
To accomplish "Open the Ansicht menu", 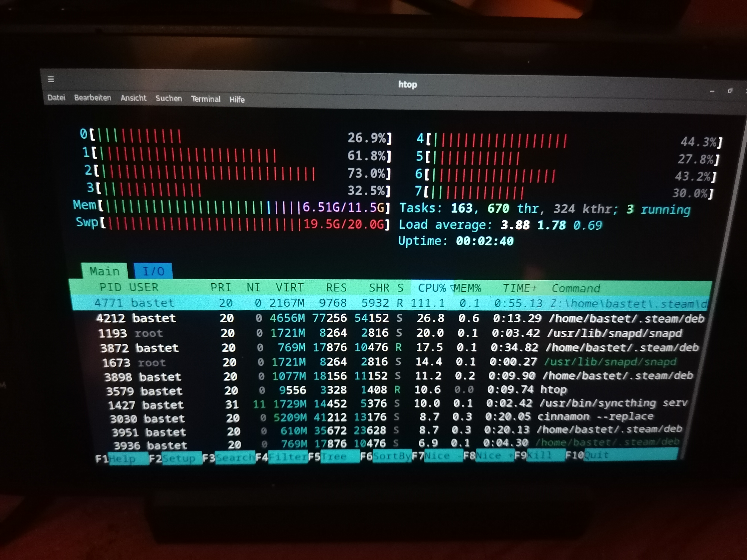I will click(x=133, y=98).
